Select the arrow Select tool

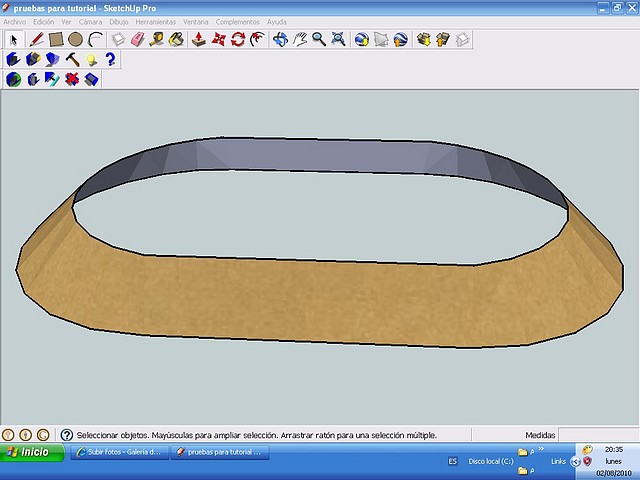point(14,40)
